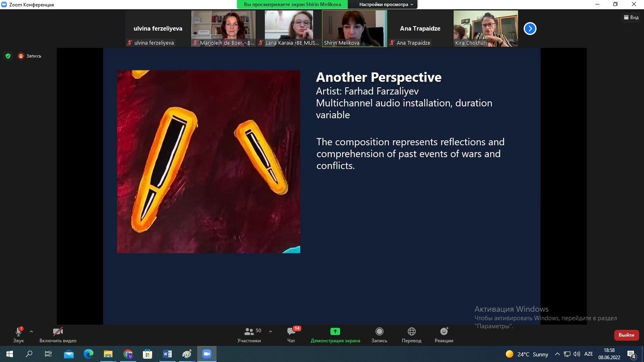Click the AZE keyboard language indicator
Image resolution: width=644 pixels, height=362 pixels.
(x=588, y=354)
